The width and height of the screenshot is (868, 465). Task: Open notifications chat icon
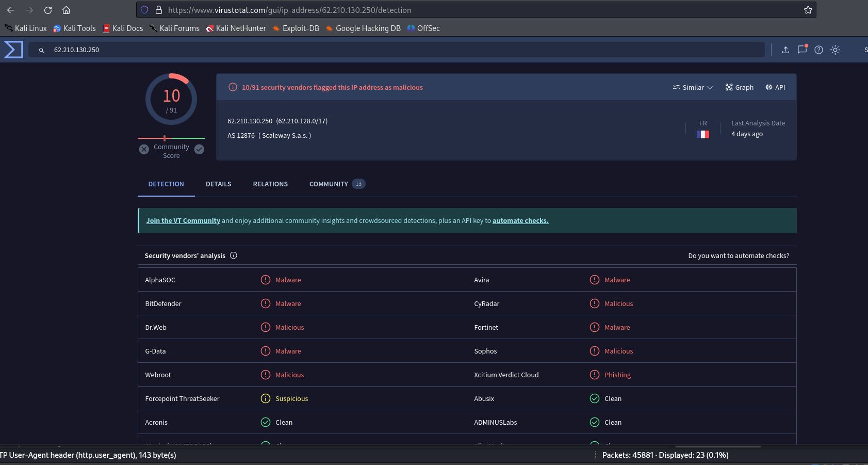(802, 50)
